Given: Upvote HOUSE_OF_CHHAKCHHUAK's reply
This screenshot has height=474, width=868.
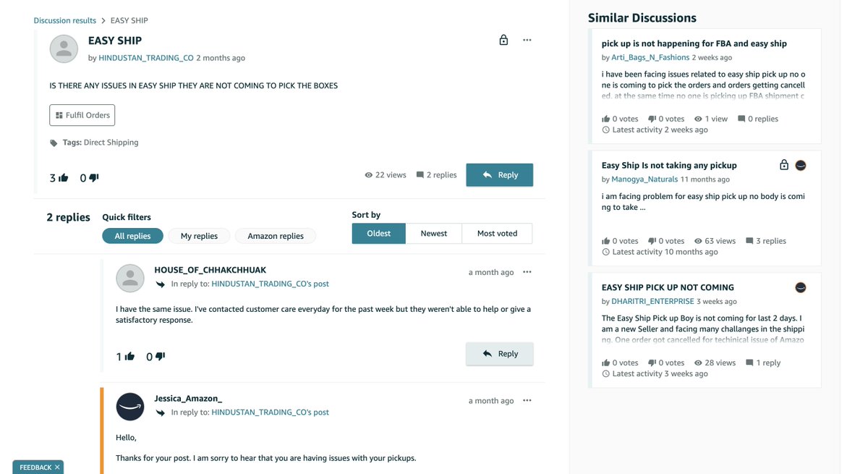Looking at the screenshot, I should click(x=129, y=356).
